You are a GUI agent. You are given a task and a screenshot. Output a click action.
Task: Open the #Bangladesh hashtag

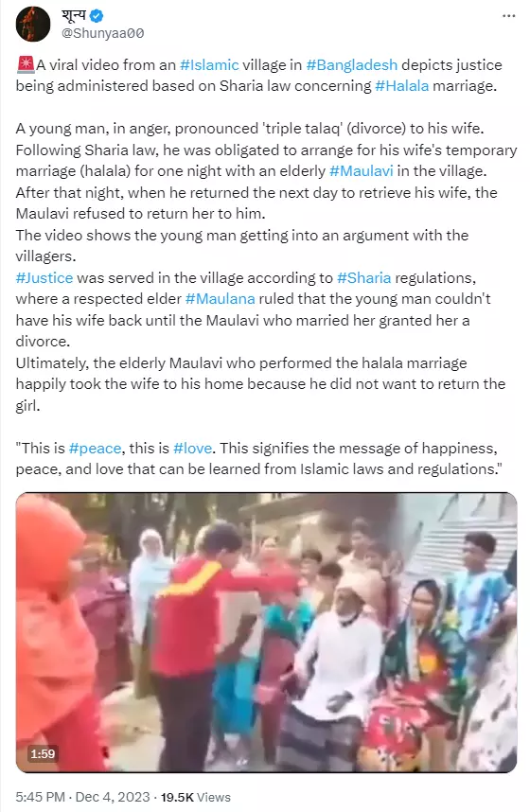click(x=352, y=64)
